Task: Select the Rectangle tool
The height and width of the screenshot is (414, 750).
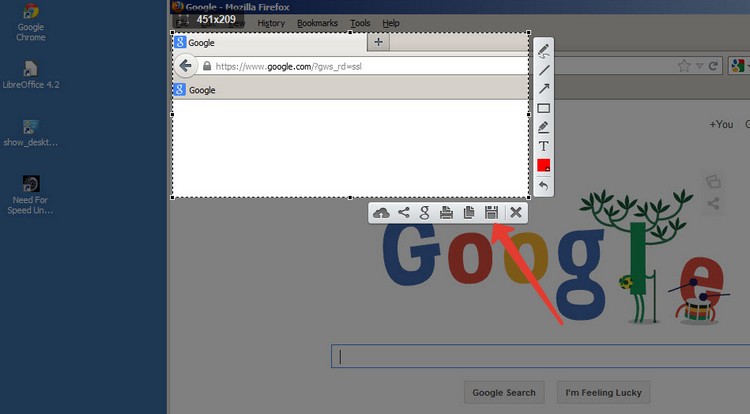Action: coord(543,108)
